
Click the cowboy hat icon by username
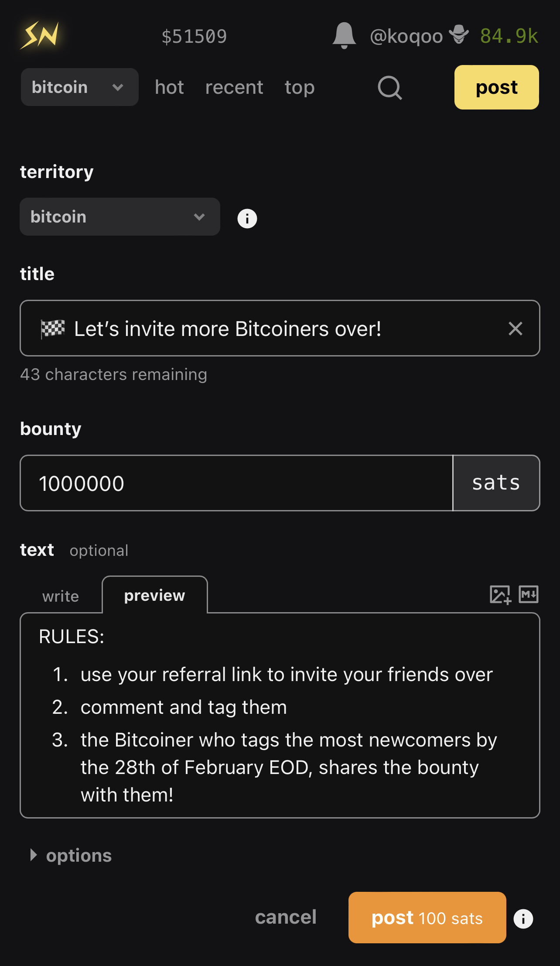pos(459,35)
